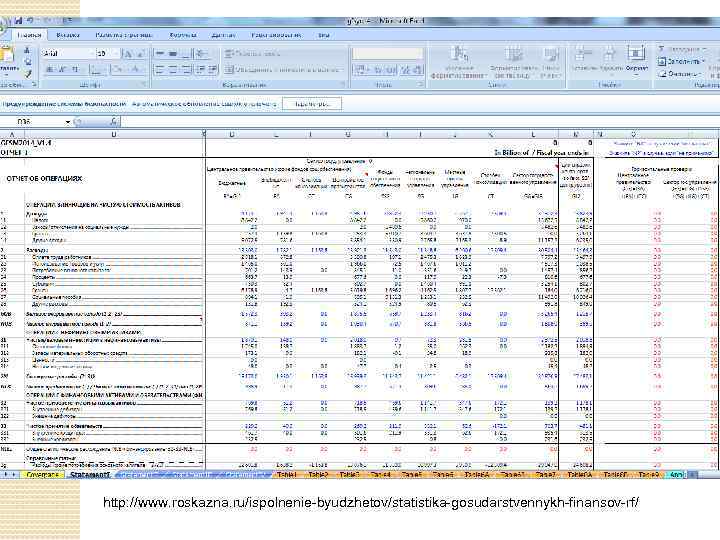Expand the Alignment group dialog launcher
The height and width of the screenshot is (540, 720).
pyautogui.click(x=343, y=84)
